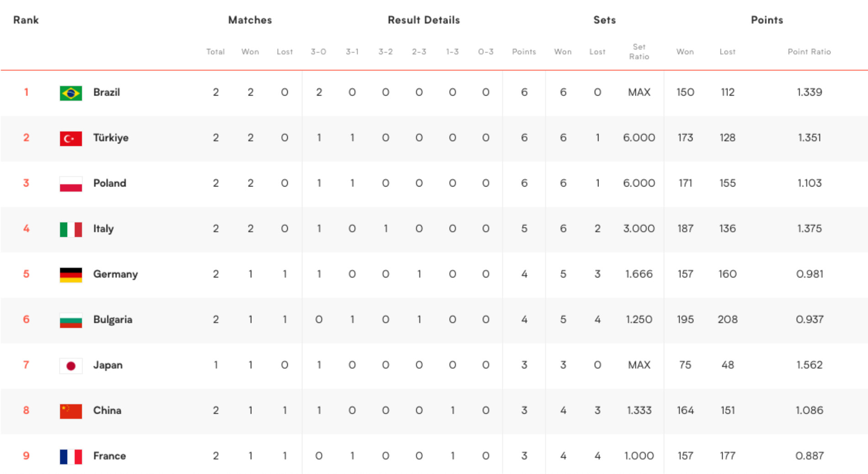Select the Germany team name
The image size is (868, 474).
tap(115, 274)
